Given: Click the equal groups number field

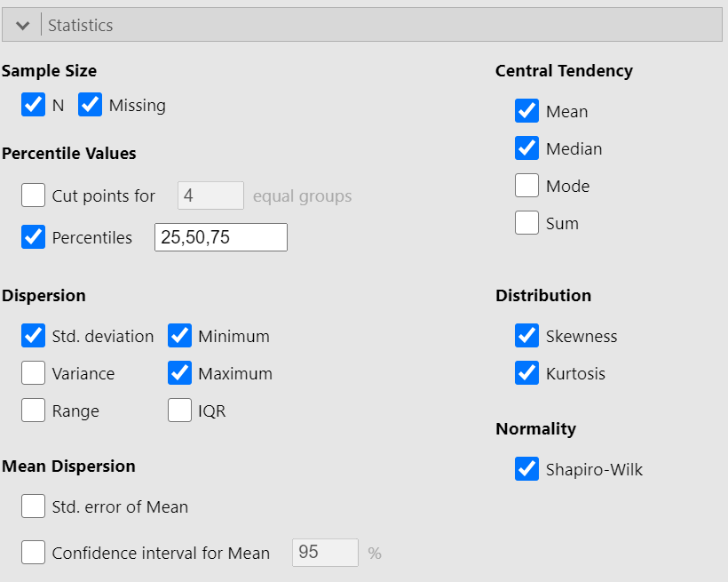Looking at the screenshot, I should point(210,195).
